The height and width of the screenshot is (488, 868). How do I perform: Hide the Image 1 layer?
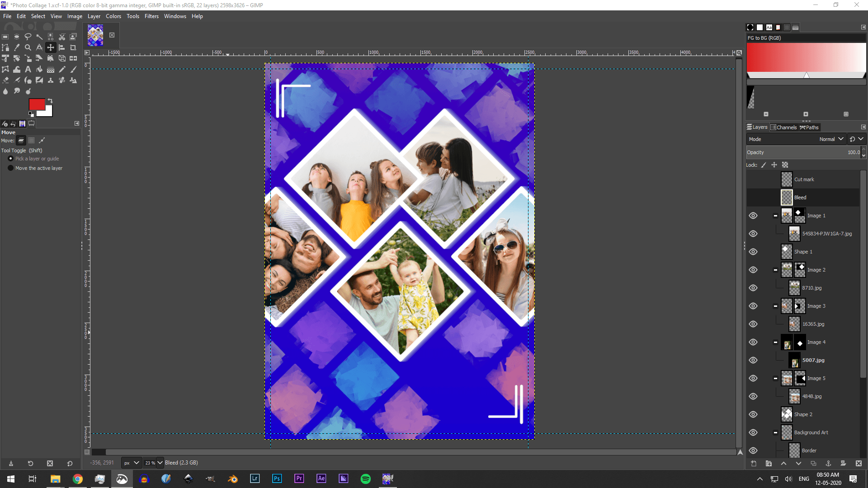pos(753,216)
